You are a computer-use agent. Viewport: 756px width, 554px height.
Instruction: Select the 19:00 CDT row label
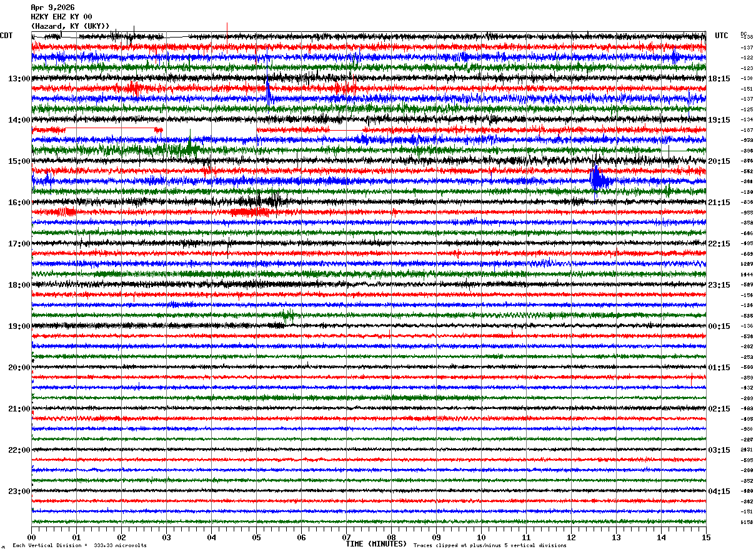[19, 326]
